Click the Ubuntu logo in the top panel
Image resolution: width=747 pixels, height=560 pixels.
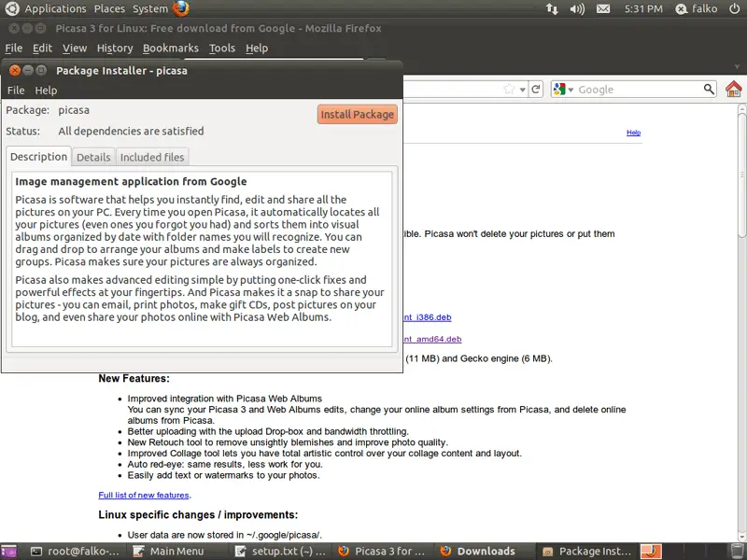12,8
